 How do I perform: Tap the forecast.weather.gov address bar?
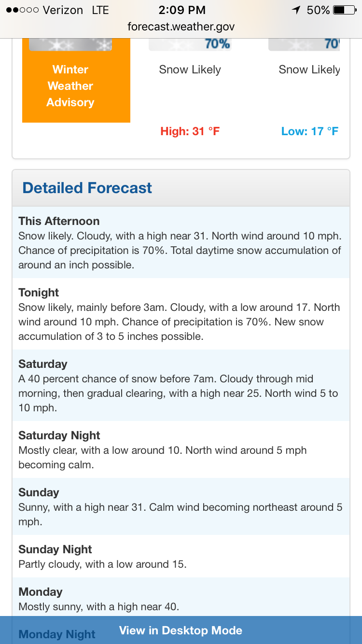(x=181, y=27)
